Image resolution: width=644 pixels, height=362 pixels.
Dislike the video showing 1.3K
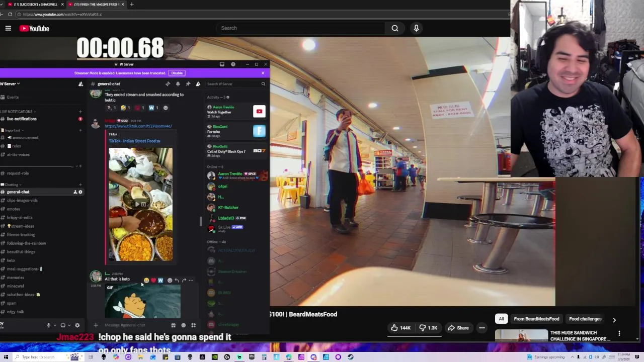pos(428,328)
